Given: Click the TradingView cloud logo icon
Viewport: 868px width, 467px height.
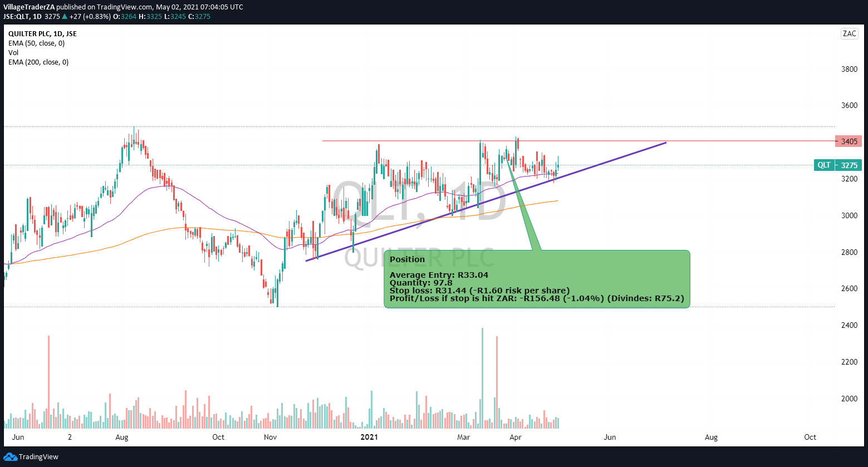Looking at the screenshot, I should pos(10,457).
